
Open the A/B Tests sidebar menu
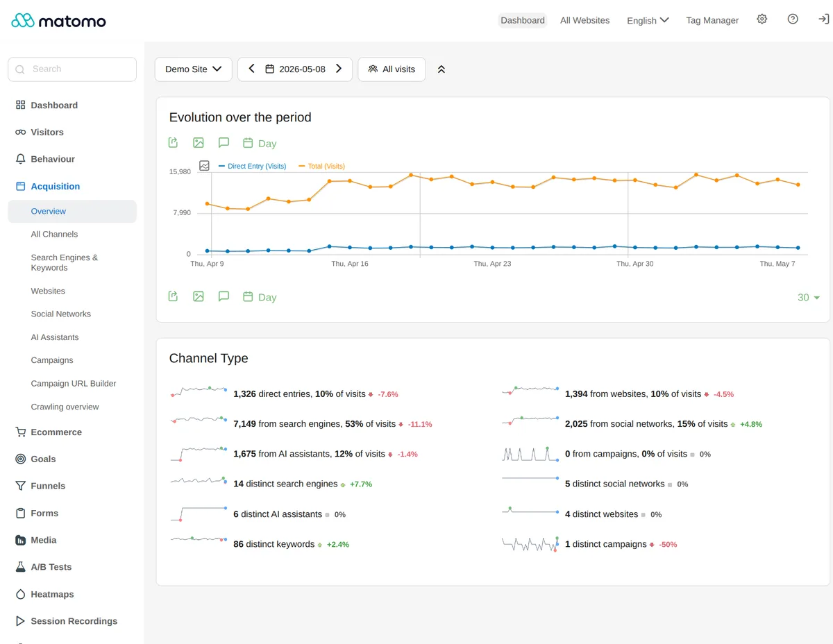point(72,567)
